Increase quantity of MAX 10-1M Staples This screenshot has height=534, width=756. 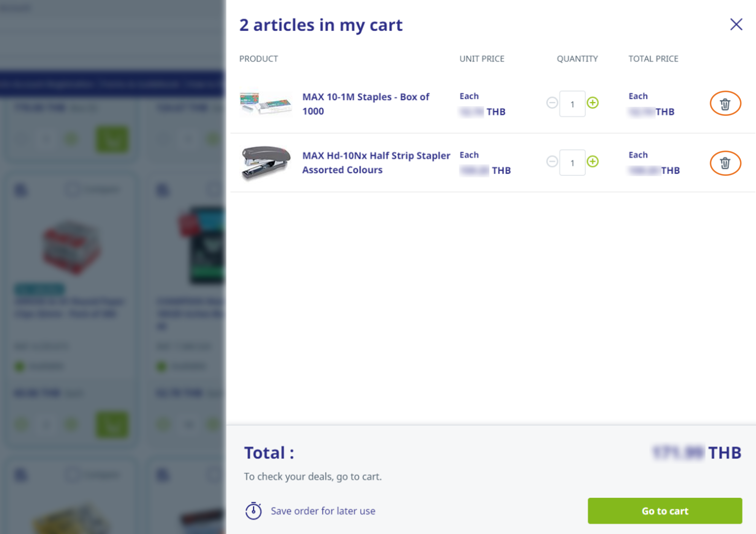pyautogui.click(x=592, y=103)
